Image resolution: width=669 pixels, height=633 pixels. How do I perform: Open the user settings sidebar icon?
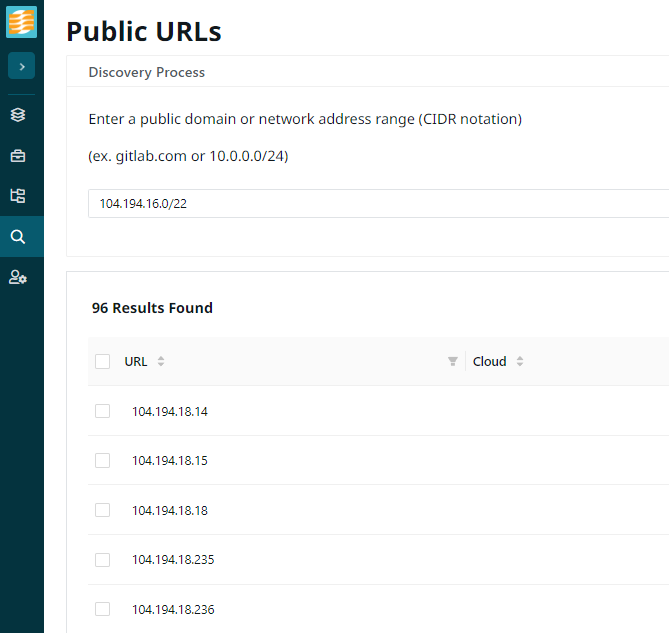[x=18, y=277]
